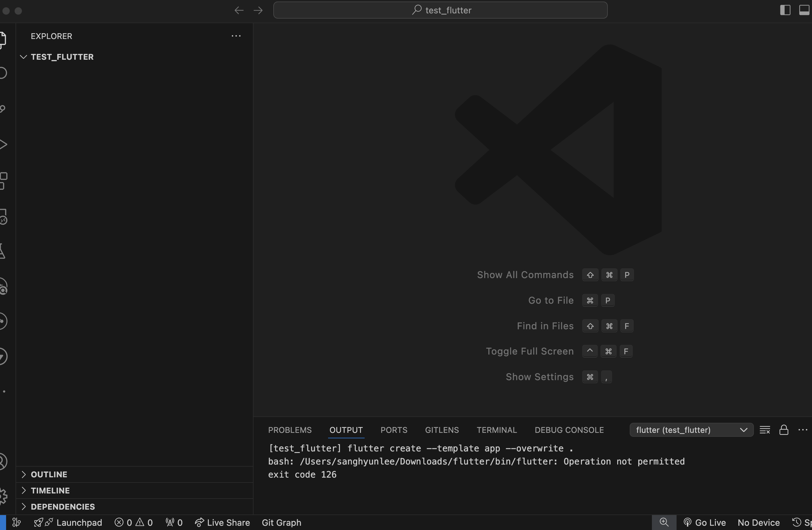The image size is (812, 530).
Task: Go back with the left arrow
Action: click(x=239, y=10)
